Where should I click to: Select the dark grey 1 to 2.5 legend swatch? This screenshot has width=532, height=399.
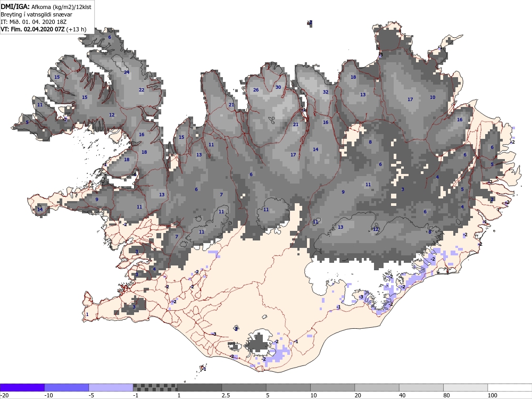[199, 387]
